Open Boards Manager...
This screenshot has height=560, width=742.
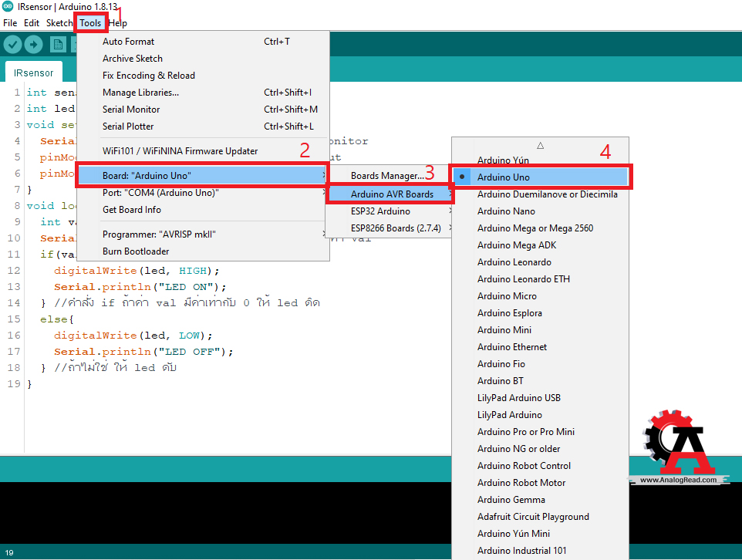click(x=387, y=176)
